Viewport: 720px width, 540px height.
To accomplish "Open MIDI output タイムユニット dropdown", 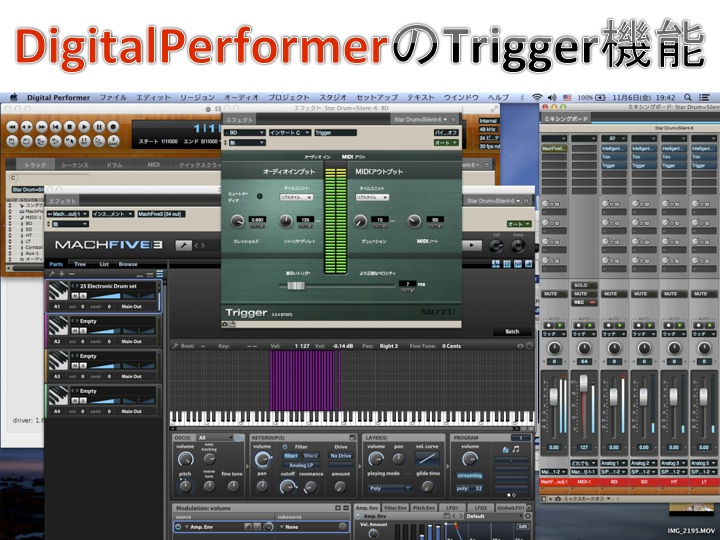I will pos(372,197).
